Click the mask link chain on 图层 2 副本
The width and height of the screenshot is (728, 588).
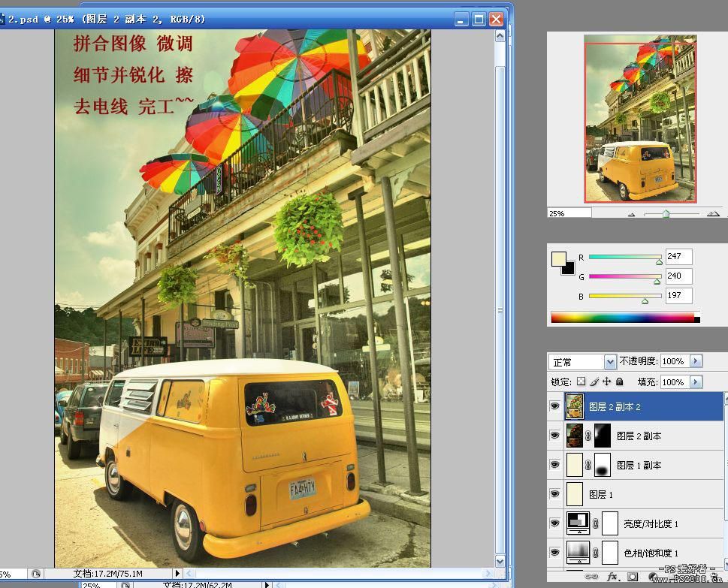588,436
